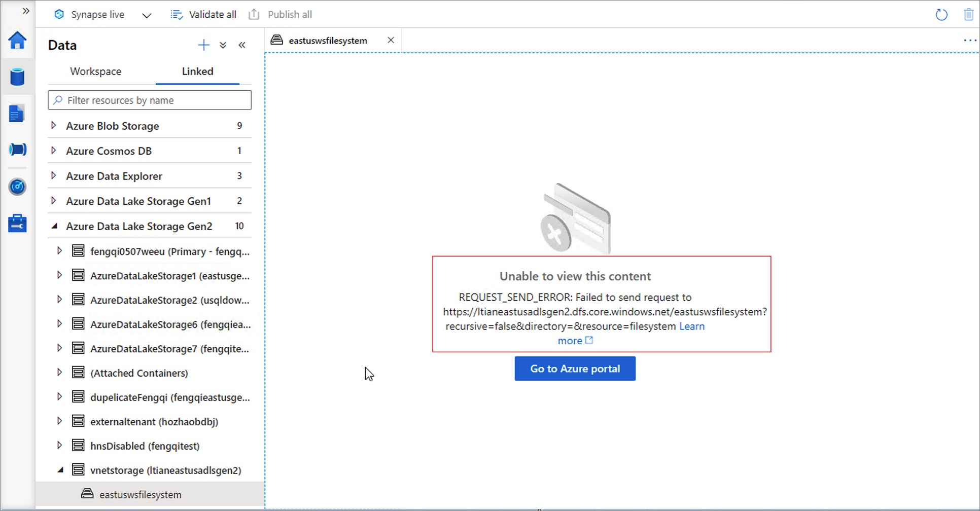Collapse the Data panel

click(x=242, y=45)
